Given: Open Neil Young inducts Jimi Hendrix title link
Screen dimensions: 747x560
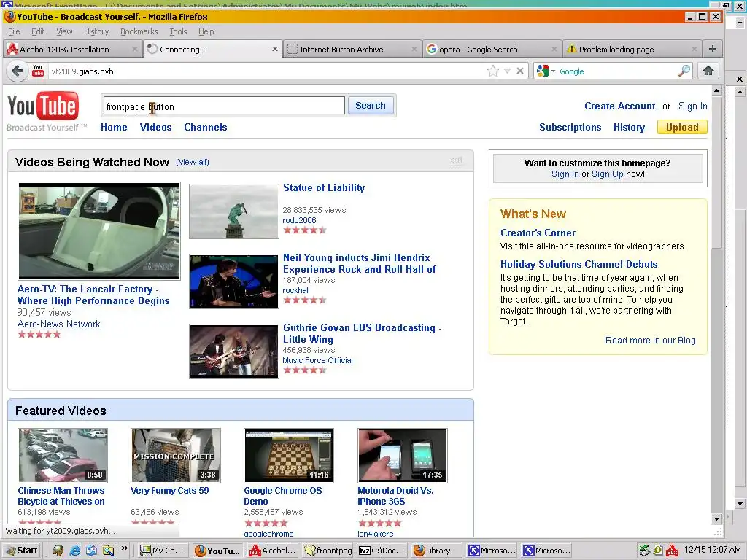Looking at the screenshot, I should [x=359, y=263].
